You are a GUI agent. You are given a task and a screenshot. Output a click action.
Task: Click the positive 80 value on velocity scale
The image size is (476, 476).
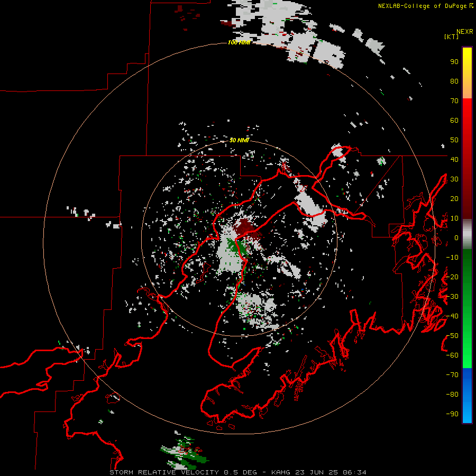(x=454, y=81)
